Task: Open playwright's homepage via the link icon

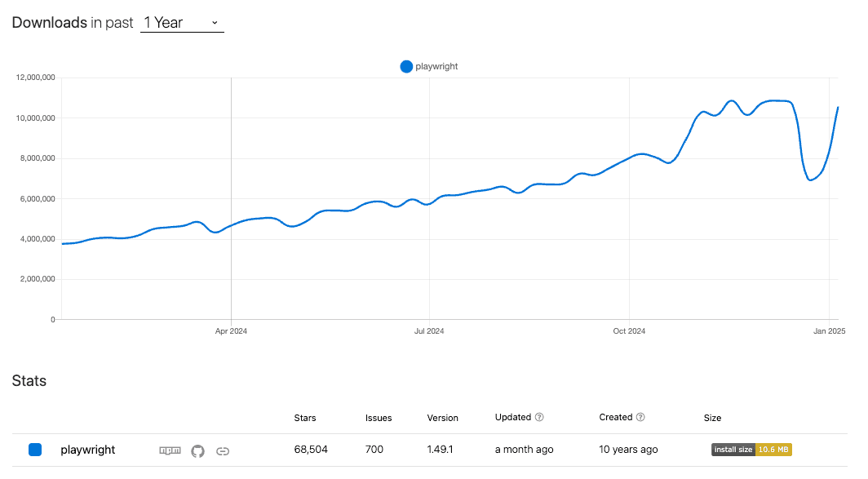Action: pos(222,450)
